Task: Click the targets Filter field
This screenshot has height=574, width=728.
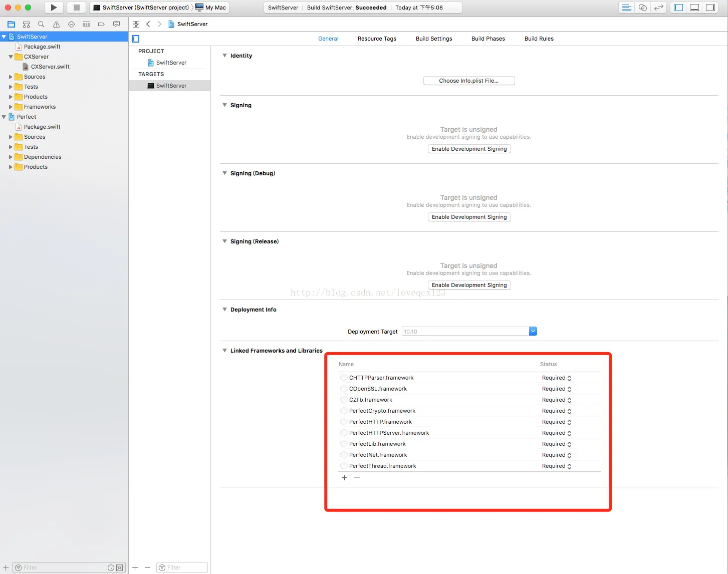Action: (x=182, y=567)
